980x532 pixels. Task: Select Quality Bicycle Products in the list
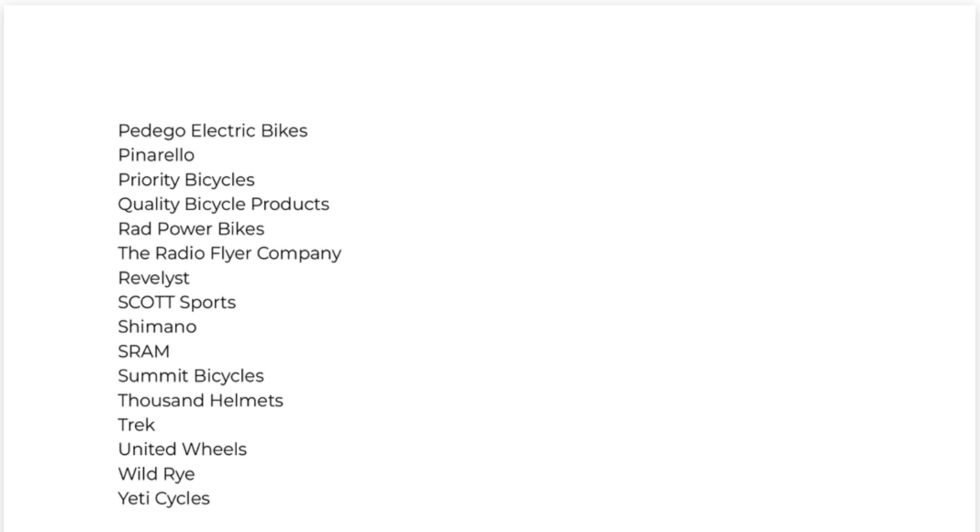click(x=223, y=205)
